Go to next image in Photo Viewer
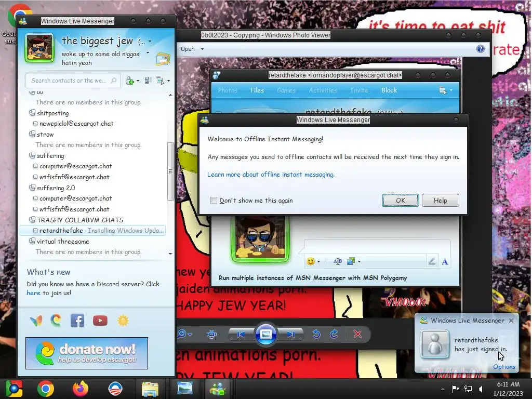Image resolution: width=532 pixels, height=399 pixels. tap(290, 335)
